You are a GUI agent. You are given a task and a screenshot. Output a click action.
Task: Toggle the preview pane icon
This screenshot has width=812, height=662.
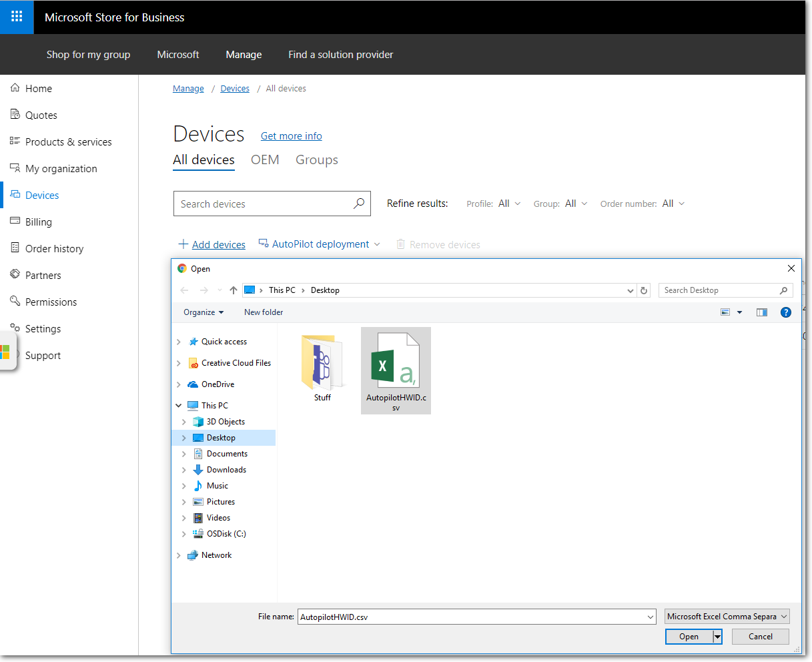pos(762,312)
